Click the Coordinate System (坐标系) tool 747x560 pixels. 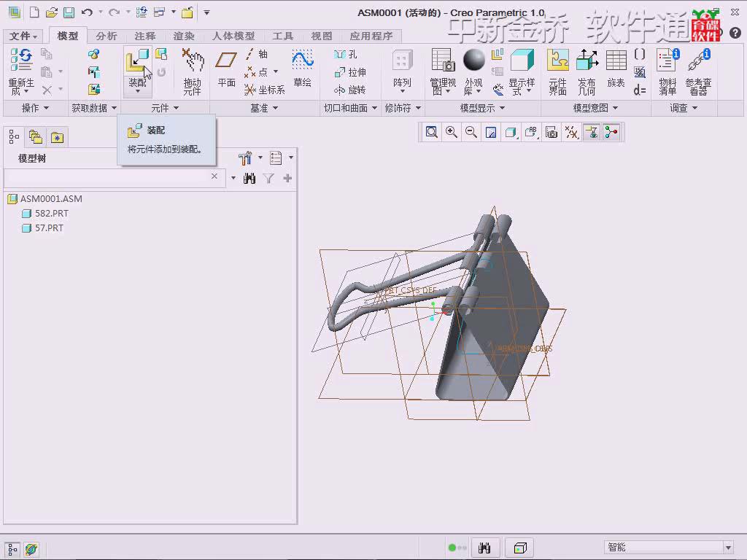pyautogui.click(x=264, y=90)
